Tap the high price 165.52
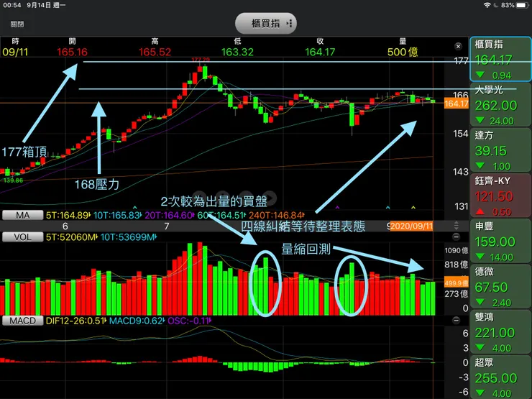532x399 pixels. (x=155, y=52)
